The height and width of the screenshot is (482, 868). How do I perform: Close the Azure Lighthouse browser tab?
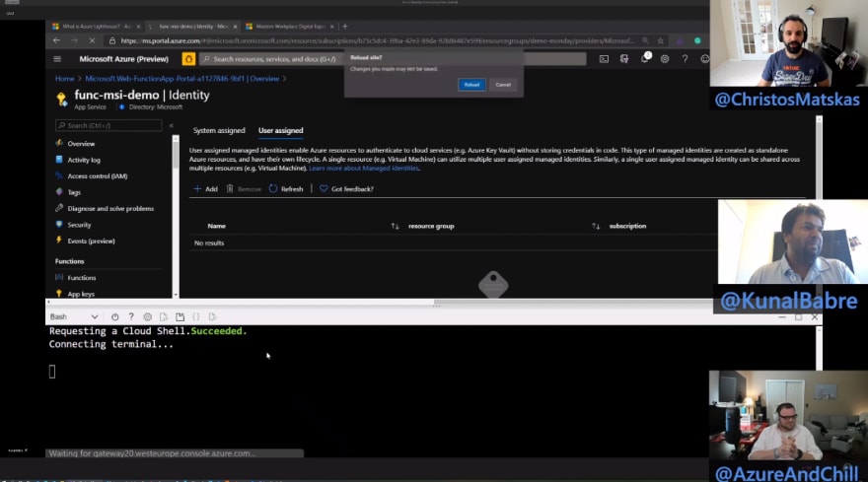(x=138, y=26)
